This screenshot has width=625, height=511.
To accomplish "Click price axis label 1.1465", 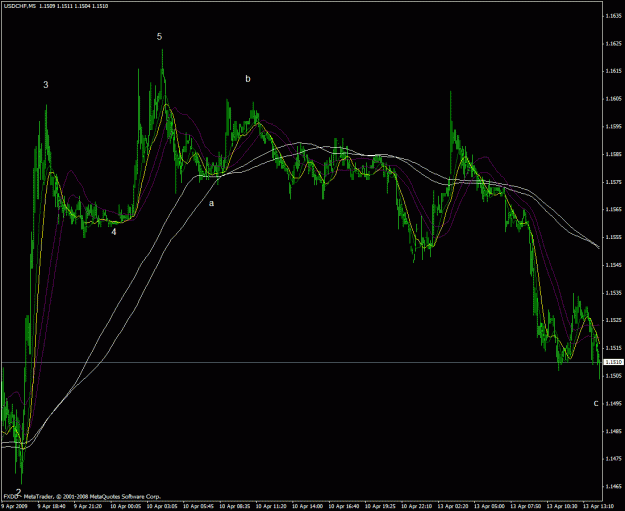I will click(613, 486).
